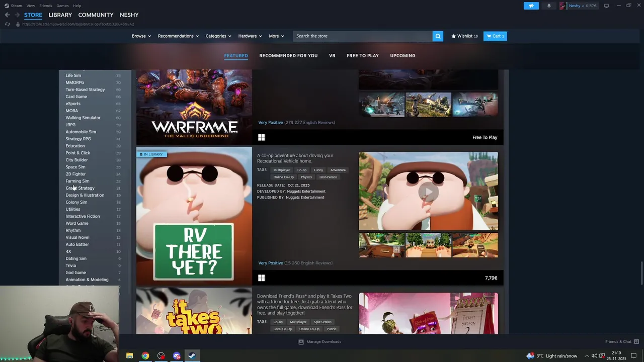This screenshot has height=362, width=644.
Task: Open the Warframe capsule image
Action: [x=194, y=107]
